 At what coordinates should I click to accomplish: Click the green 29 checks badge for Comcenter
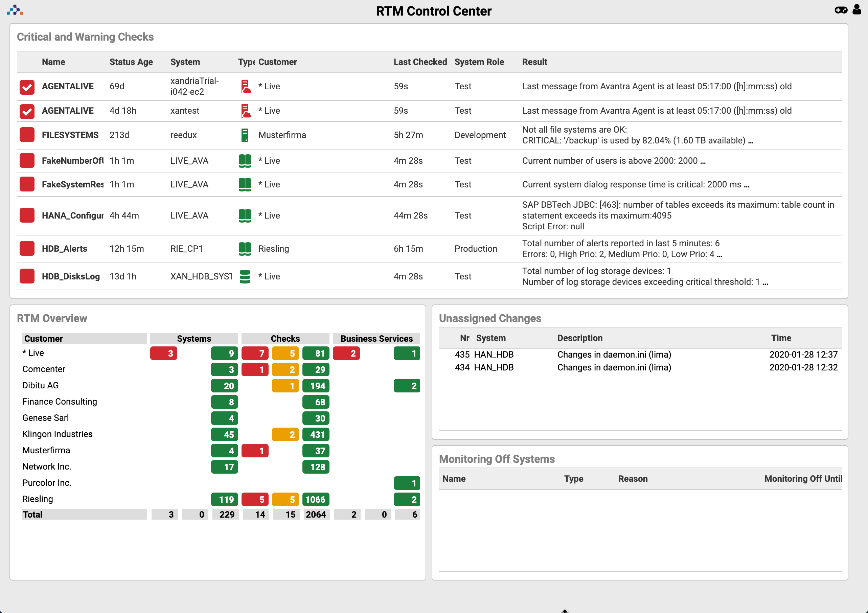[316, 369]
